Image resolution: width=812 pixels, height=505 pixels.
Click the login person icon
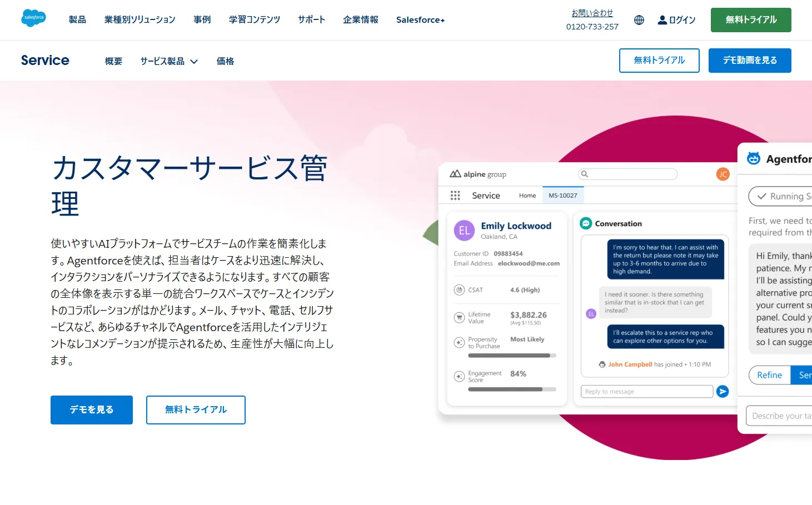(662, 20)
